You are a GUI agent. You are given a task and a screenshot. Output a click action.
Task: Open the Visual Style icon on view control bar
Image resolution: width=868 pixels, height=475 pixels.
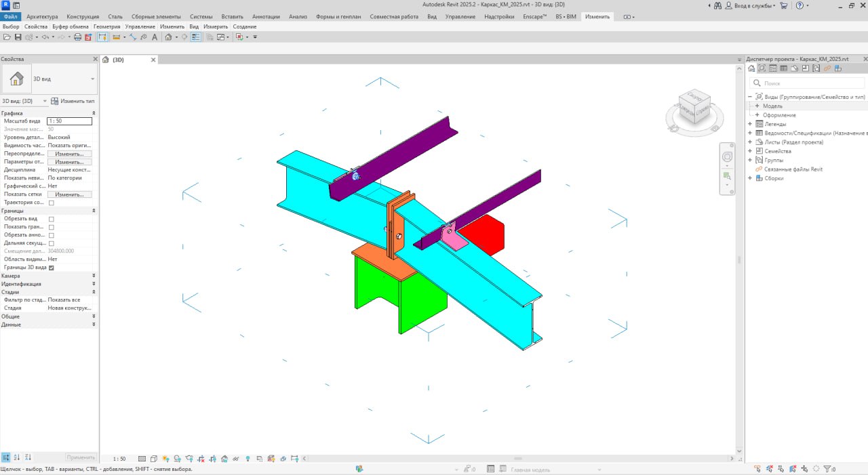(x=153, y=458)
